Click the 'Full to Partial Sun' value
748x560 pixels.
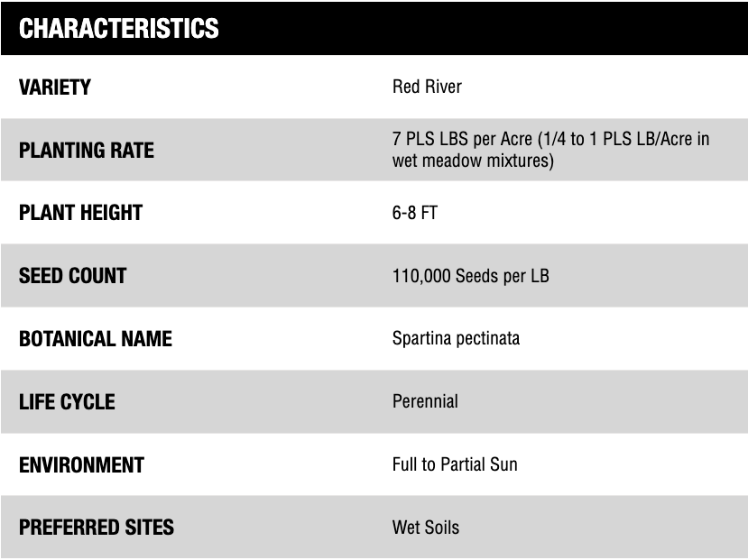point(455,465)
